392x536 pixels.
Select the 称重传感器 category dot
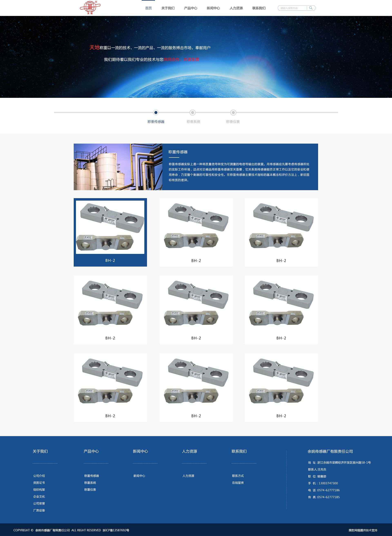(156, 112)
